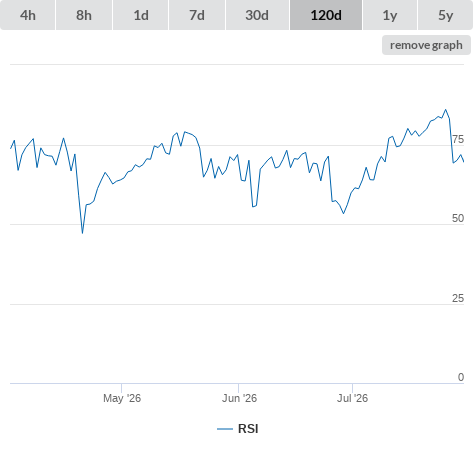Click the blue RSI legend line marker
Image resolution: width=474 pixels, height=455 pixels.
(225, 429)
